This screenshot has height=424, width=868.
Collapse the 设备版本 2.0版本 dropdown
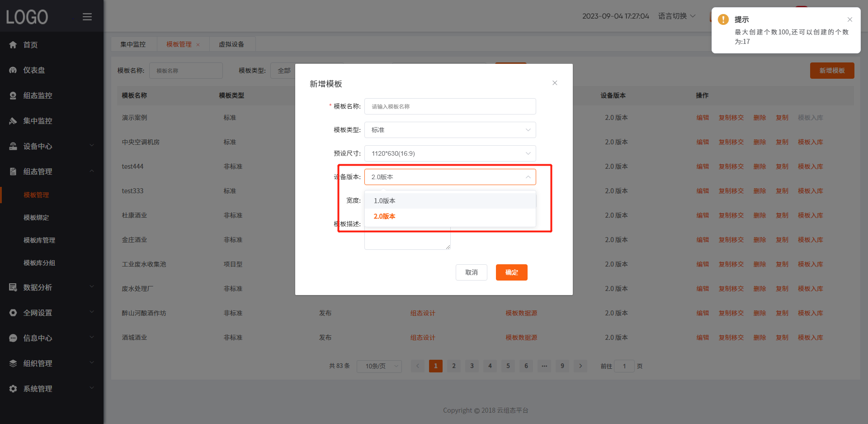click(450, 177)
